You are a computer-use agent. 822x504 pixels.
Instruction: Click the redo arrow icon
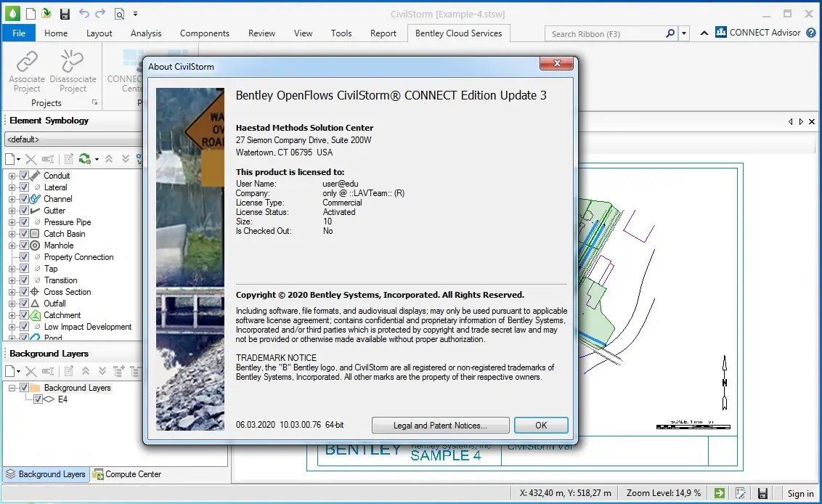click(x=100, y=14)
